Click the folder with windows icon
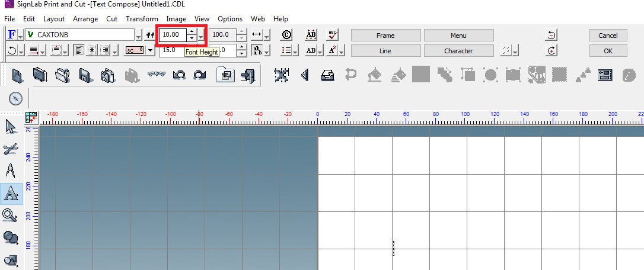The height and width of the screenshot is (270, 644). (x=225, y=75)
